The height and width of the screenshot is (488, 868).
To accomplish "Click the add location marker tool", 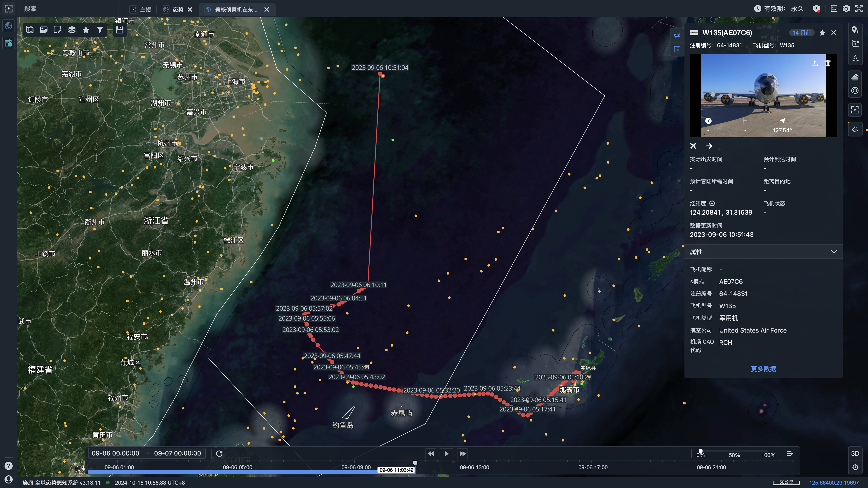I will click(x=855, y=30).
